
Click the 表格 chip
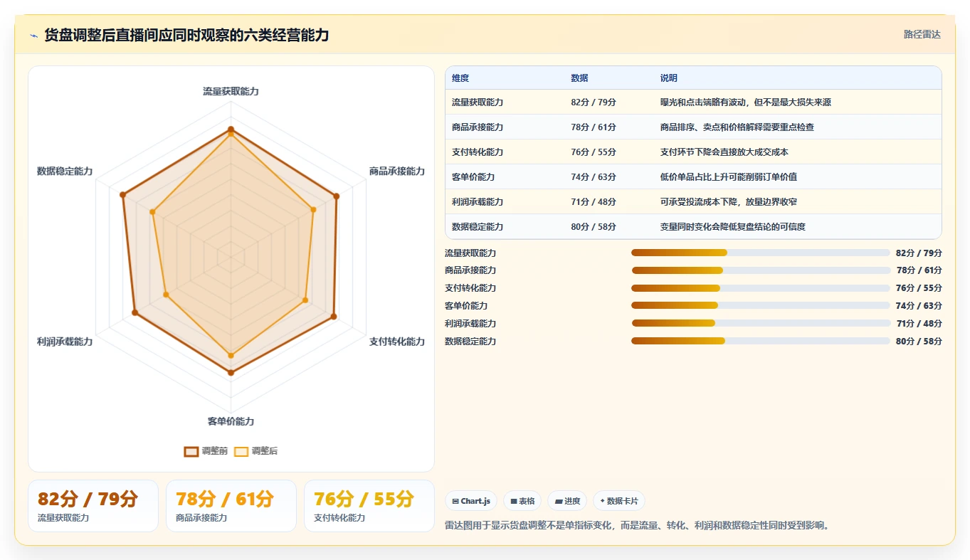pos(522,501)
